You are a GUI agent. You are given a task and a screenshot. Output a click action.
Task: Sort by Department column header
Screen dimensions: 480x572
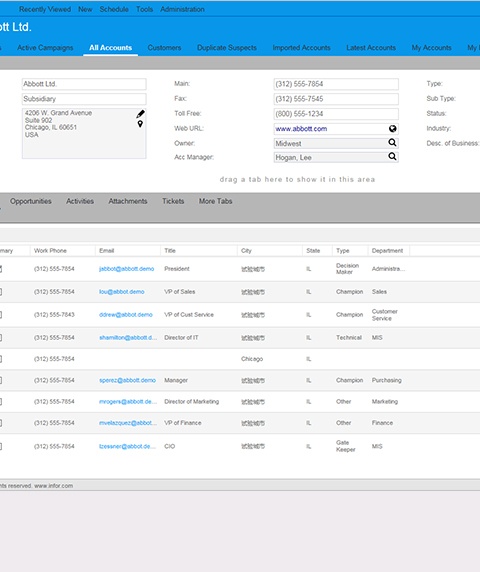387,251
